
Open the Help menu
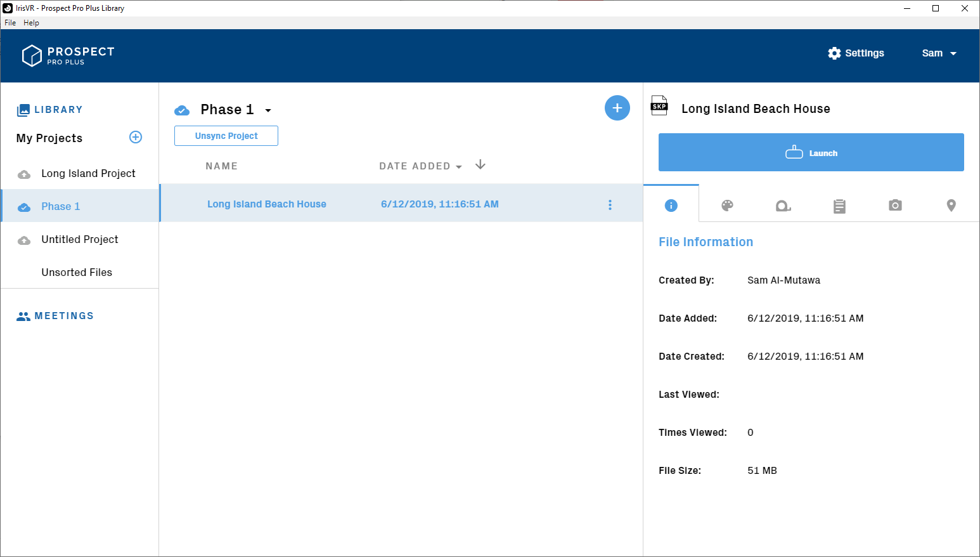[x=31, y=23]
